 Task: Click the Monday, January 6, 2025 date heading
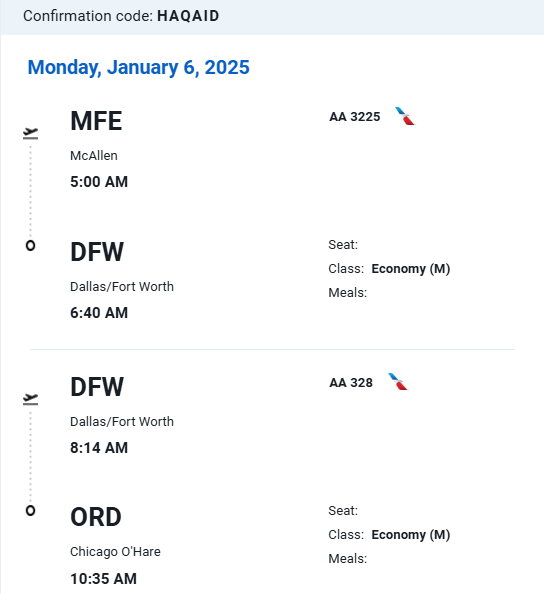tap(139, 68)
